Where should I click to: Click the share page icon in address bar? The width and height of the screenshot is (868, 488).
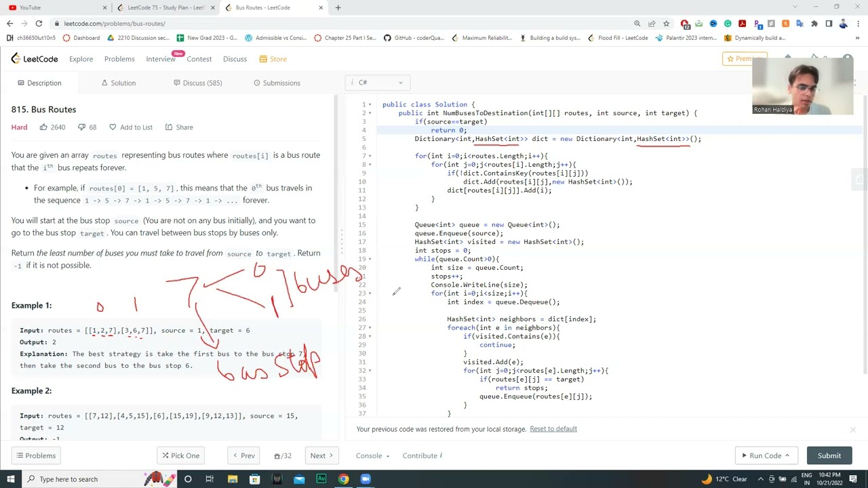pyautogui.click(x=652, y=23)
